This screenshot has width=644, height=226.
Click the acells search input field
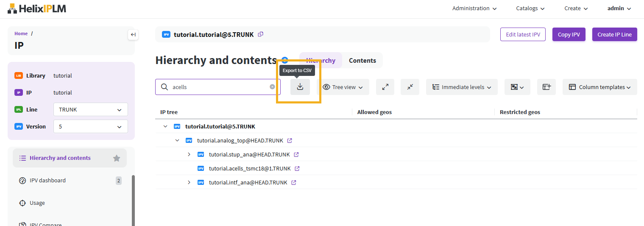(x=218, y=87)
